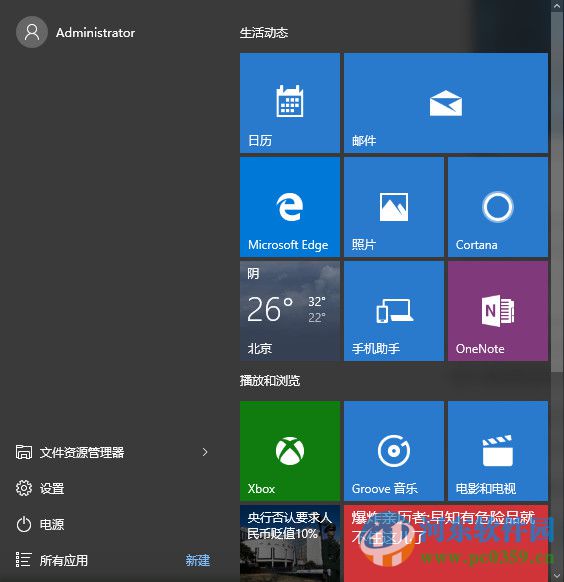
Task: Open the news tile about 央行否认要求人民币贬值10%
Action: pos(290,543)
